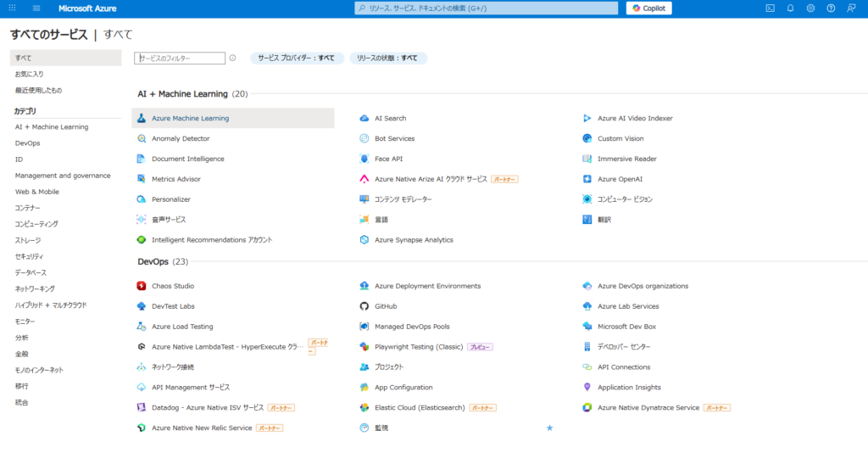Open Elastic Cloud (Elasticsearch) service link
Screen dimensions: 868x453
tap(420, 407)
